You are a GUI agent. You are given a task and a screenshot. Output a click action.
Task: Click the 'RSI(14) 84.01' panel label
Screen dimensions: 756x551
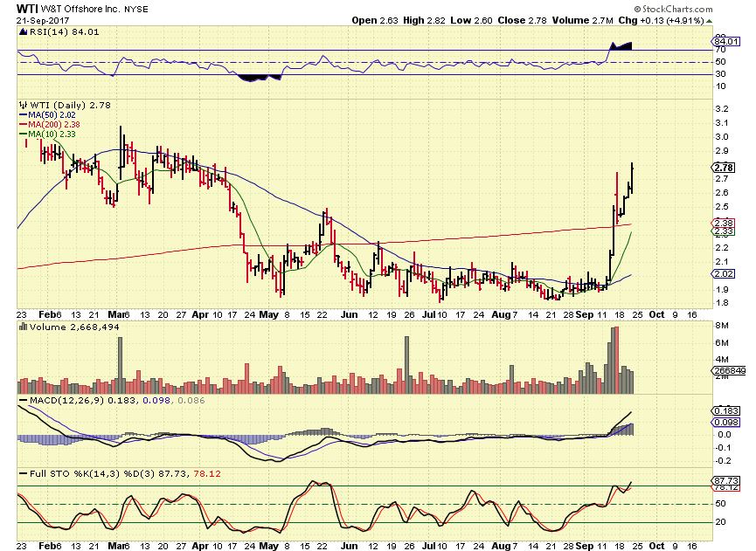[x=64, y=31]
